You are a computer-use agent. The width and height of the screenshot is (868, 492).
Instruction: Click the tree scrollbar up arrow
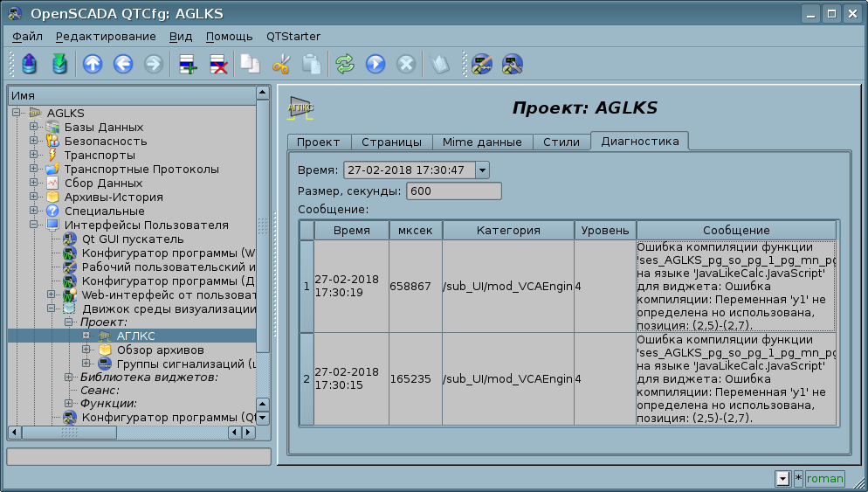point(263,93)
